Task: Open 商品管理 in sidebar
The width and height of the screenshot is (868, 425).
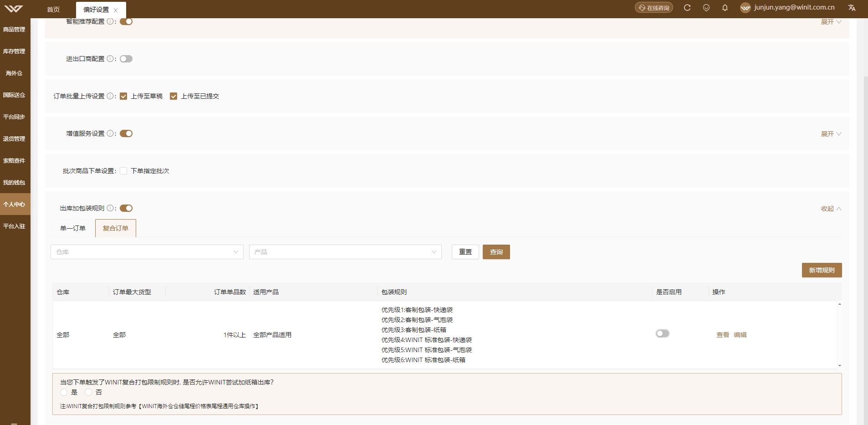Action: [x=15, y=30]
